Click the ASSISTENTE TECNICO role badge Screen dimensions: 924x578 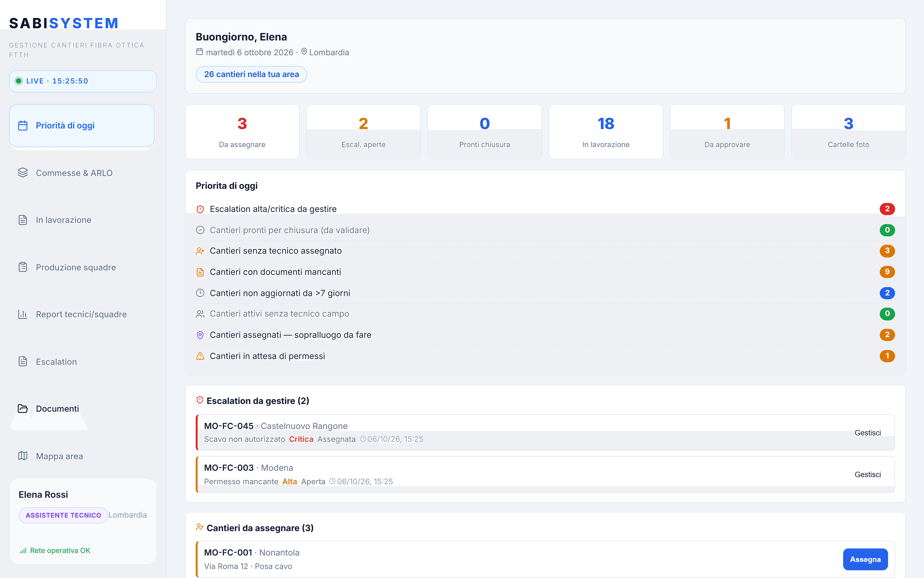click(x=64, y=515)
